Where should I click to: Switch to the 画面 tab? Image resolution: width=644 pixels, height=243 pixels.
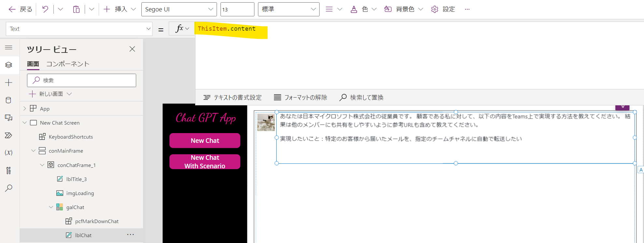[33, 64]
